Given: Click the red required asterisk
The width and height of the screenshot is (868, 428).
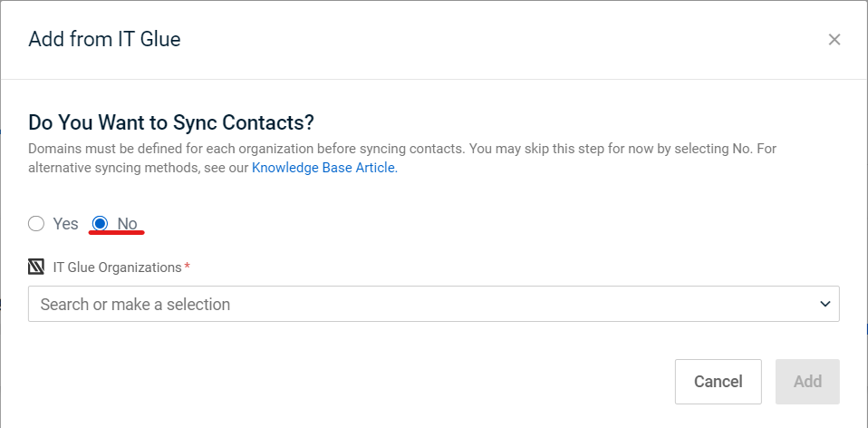Looking at the screenshot, I should [188, 266].
